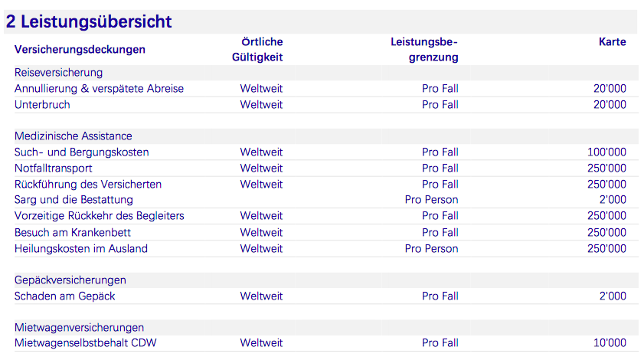
Task: Click the "Annullierung & verspätete Abreise" entry
Action: [x=99, y=89]
